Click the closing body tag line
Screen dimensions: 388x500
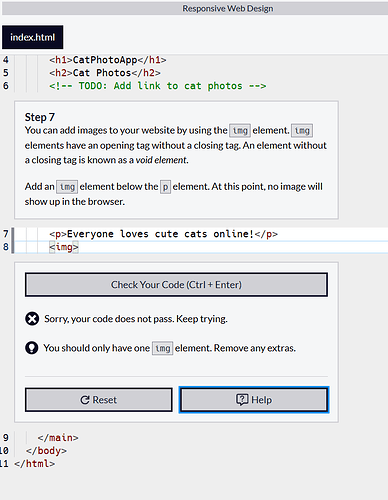46,451
